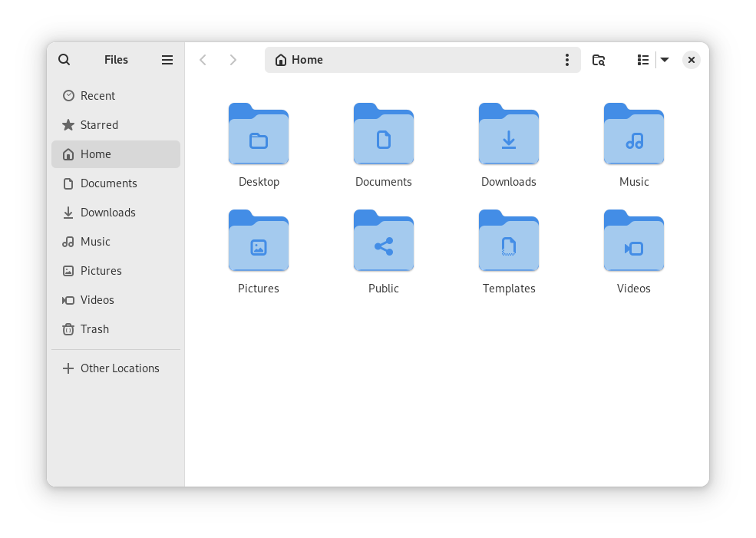Screen dimensions: 756x538
Task: Open the Music folder icon
Action: (x=633, y=134)
